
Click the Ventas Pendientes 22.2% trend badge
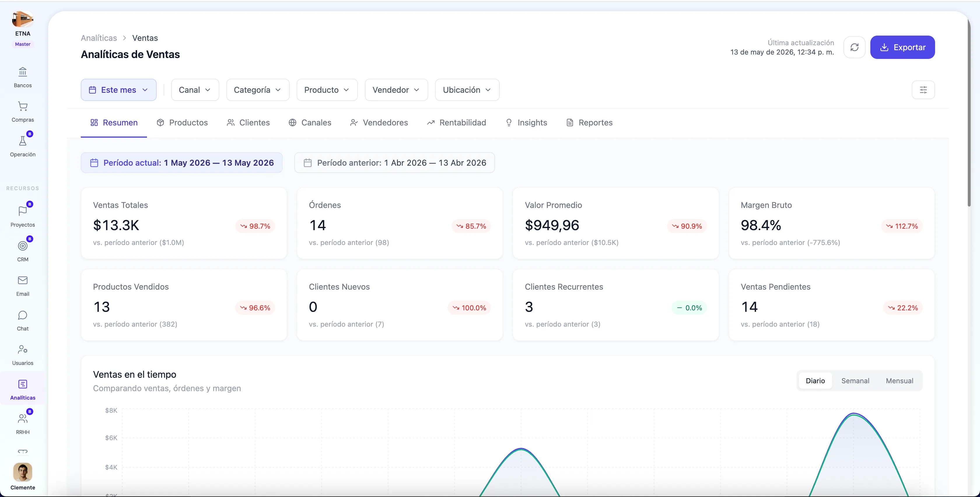coord(903,308)
